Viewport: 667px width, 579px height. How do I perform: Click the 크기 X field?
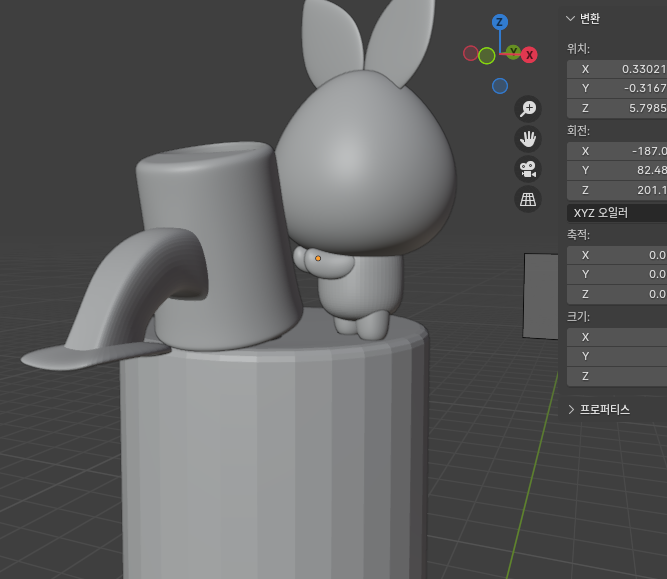tap(617, 337)
